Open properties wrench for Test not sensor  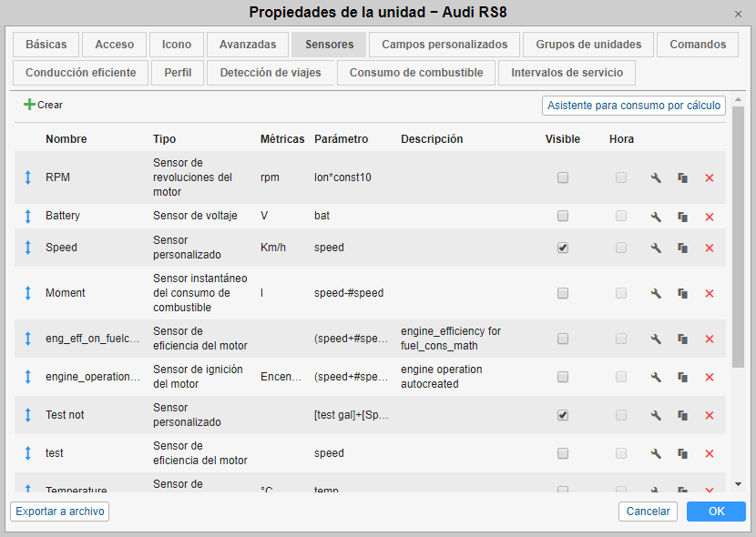click(655, 415)
